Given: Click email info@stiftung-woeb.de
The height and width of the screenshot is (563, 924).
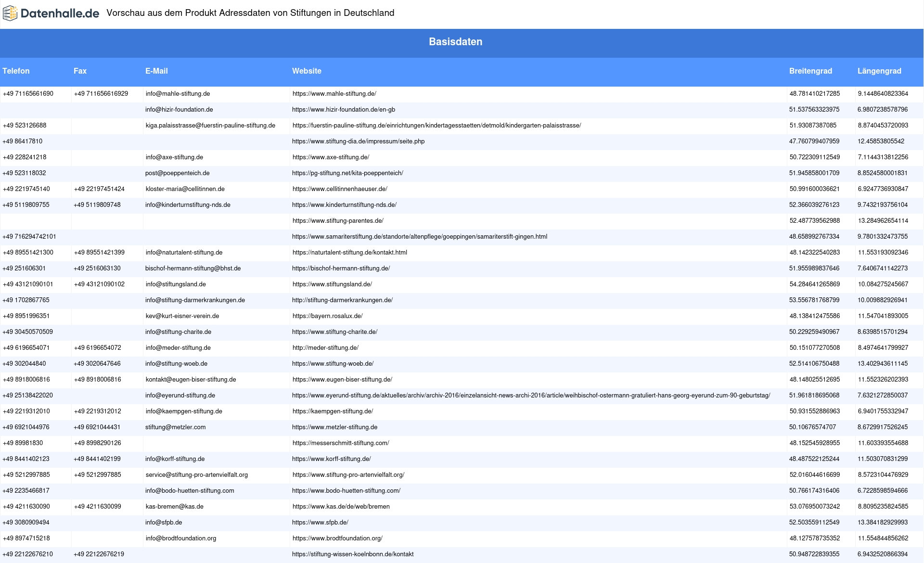Looking at the screenshot, I should pos(176,364).
